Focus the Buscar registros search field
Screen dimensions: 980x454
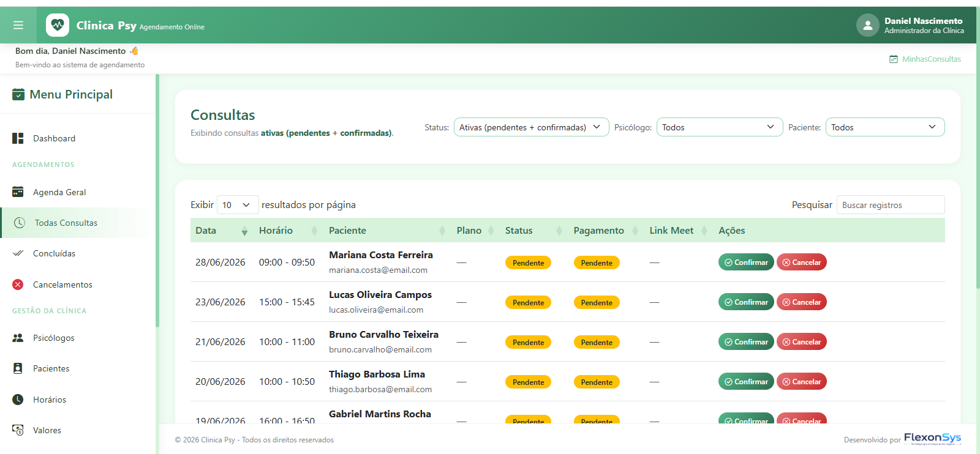point(891,205)
